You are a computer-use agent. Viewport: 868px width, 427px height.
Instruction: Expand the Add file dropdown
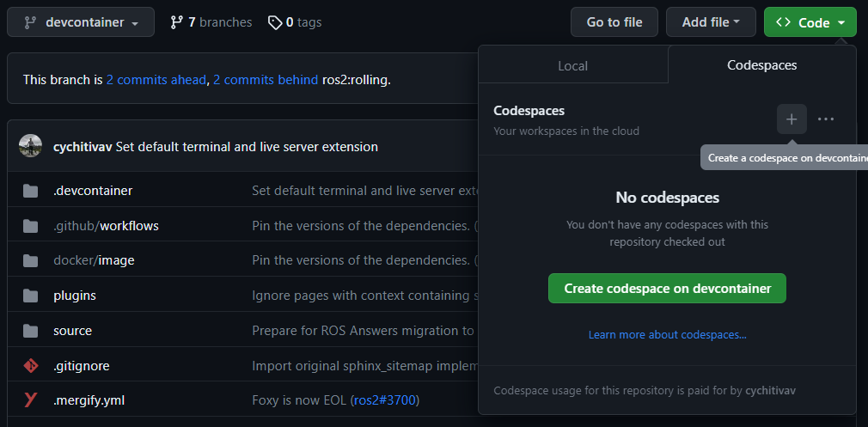point(711,22)
